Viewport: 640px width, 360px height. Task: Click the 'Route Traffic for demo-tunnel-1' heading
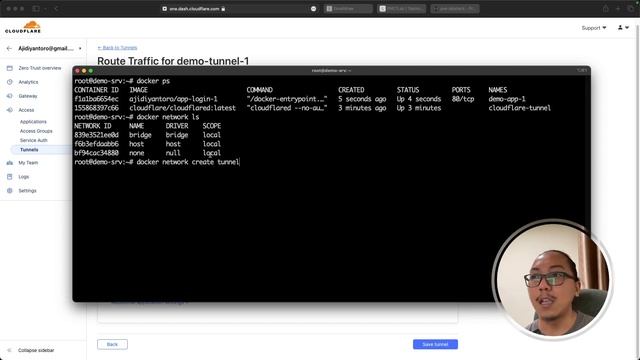[x=173, y=61]
